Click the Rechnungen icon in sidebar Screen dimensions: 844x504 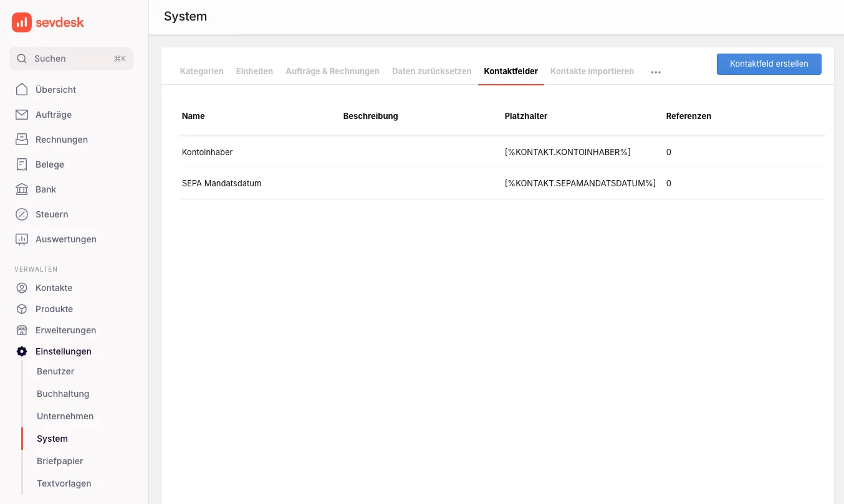pyautogui.click(x=22, y=140)
